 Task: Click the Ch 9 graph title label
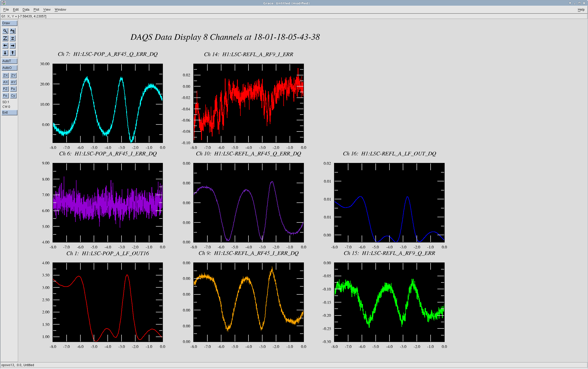pyautogui.click(x=248, y=253)
